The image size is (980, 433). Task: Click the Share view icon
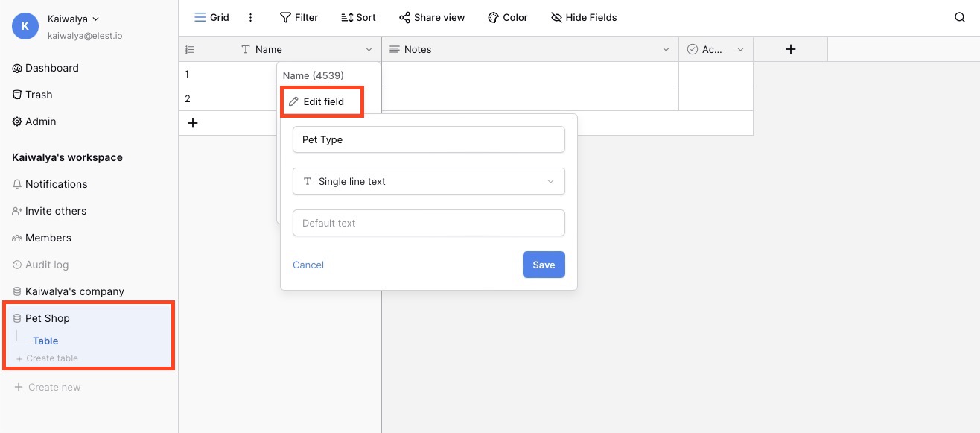[404, 17]
